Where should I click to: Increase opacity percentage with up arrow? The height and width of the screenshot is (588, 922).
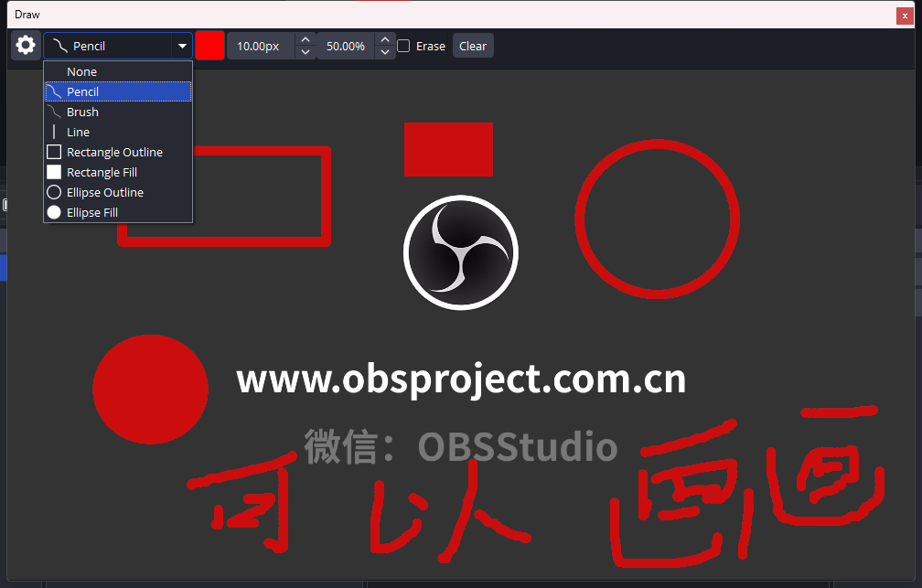click(x=385, y=39)
